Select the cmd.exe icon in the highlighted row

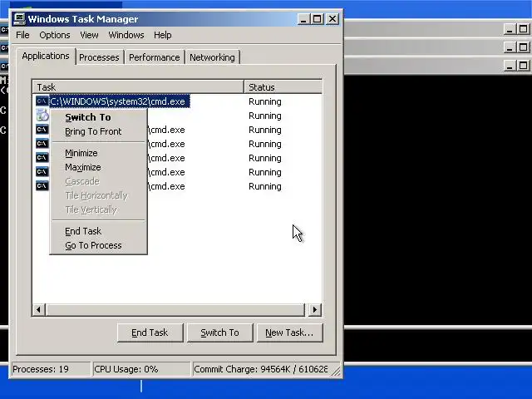[42, 101]
